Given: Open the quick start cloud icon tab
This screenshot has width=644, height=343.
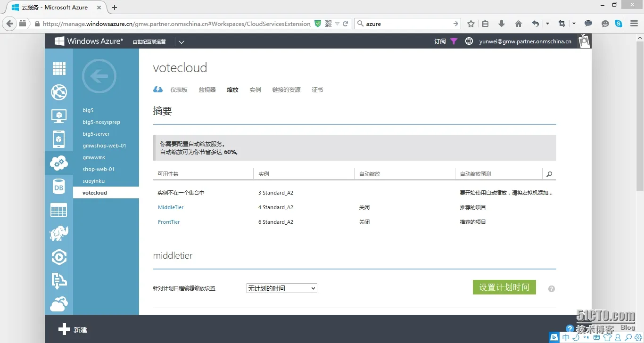Looking at the screenshot, I should [158, 90].
